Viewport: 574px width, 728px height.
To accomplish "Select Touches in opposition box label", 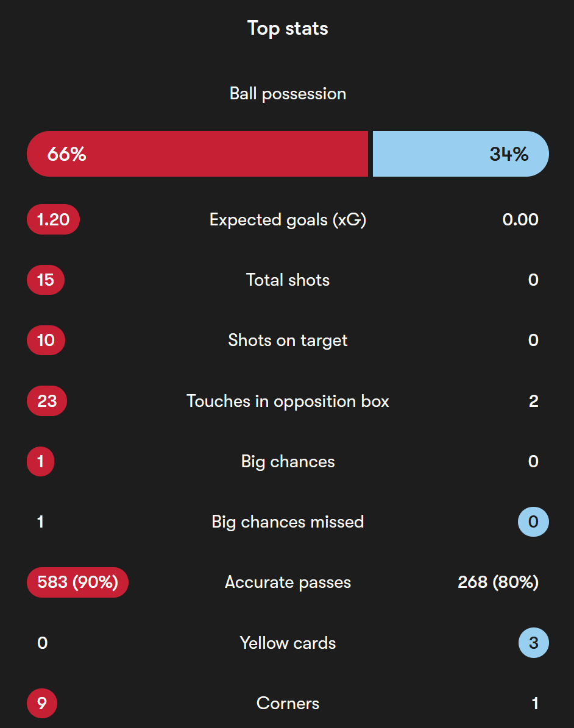I will (x=288, y=401).
